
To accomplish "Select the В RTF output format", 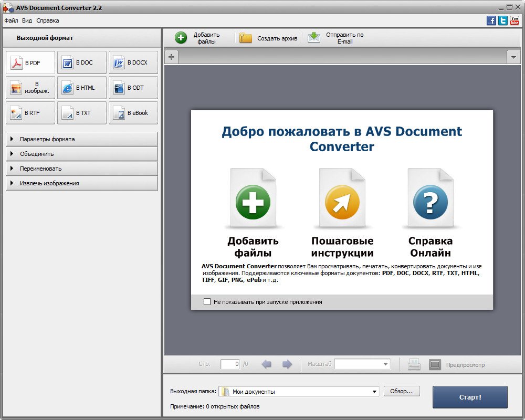I will [30, 113].
